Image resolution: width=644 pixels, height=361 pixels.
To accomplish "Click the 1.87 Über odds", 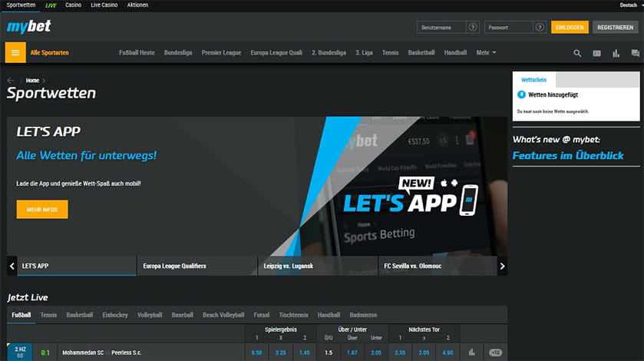I will click(x=352, y=353).
